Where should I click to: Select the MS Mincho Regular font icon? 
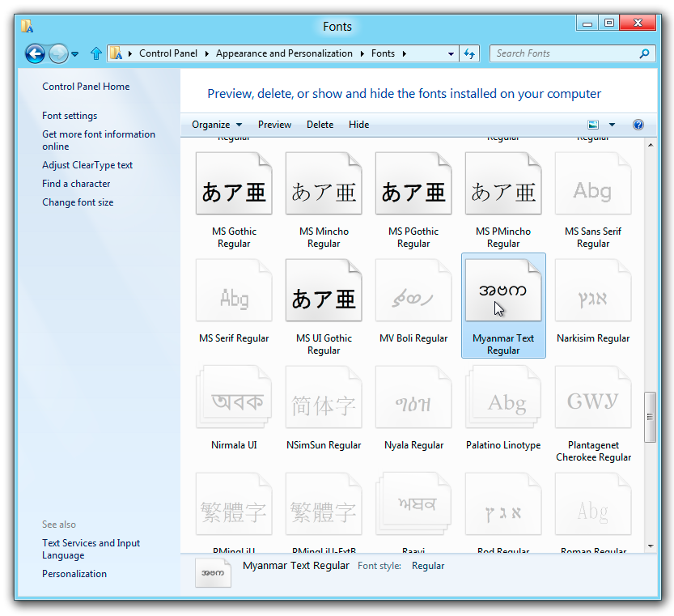click(324, 183)
